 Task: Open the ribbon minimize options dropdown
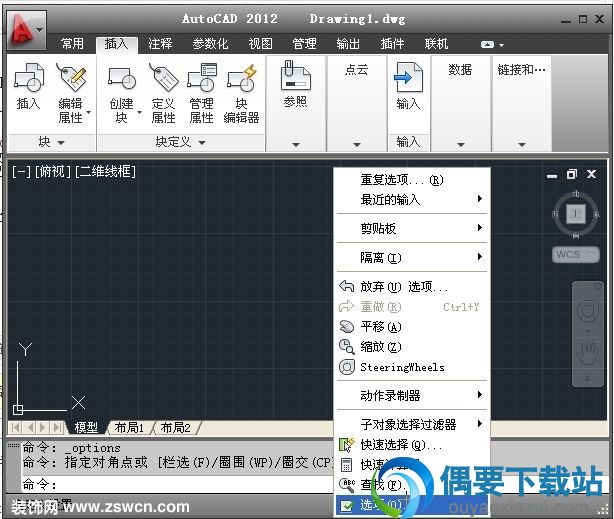pos(501,45)
